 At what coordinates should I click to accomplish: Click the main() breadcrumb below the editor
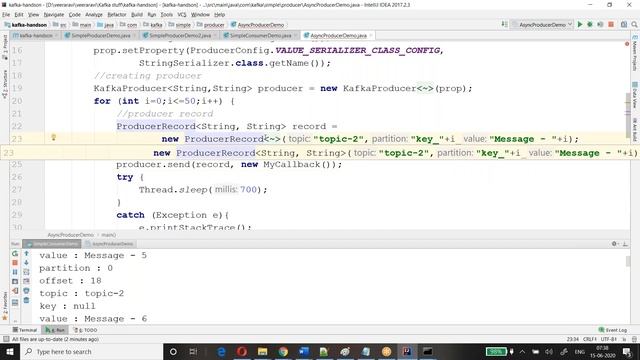tap(109, 235)
